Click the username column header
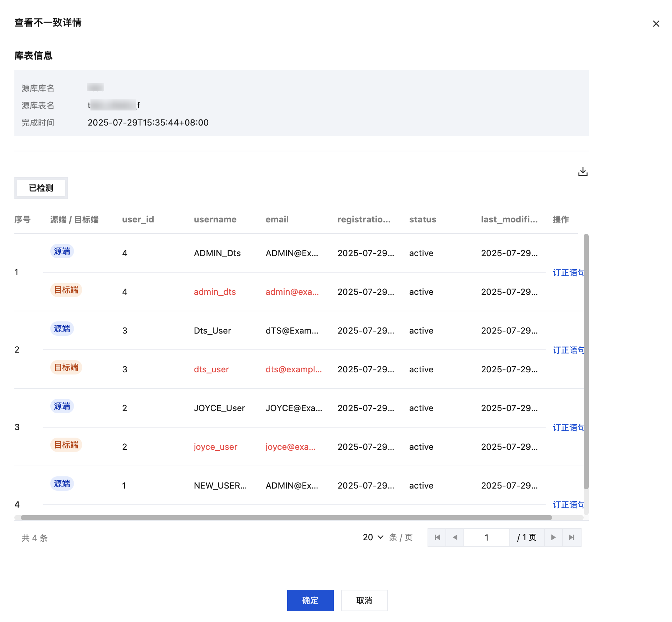The width and height of the screenshot is (672, 622). pyautogui.click(x=215, y=220)
